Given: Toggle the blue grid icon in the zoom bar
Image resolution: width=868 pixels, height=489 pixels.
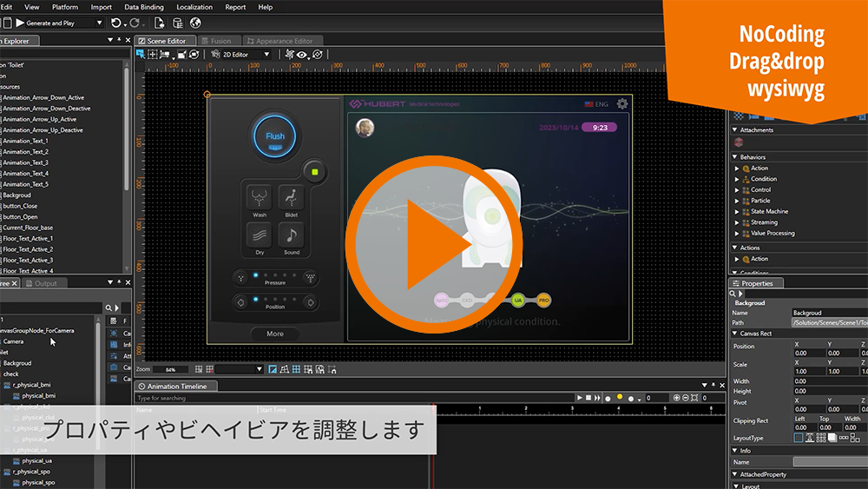Looking at the screenshot, I should [296, 369].
